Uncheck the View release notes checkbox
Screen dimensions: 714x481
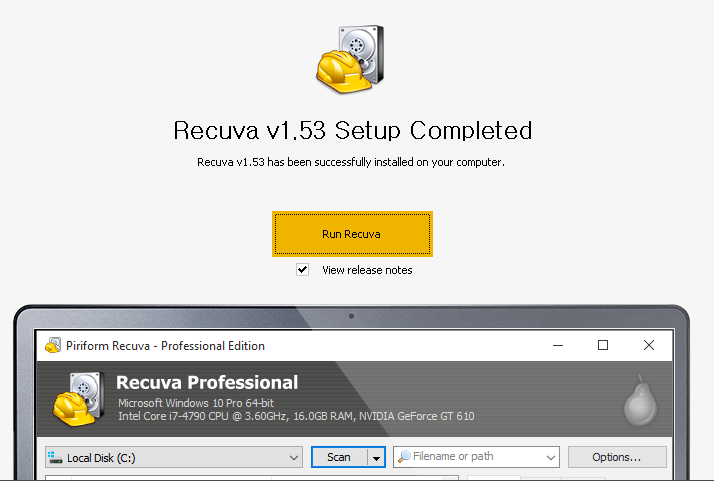pyautogui.click(x=302, y=270)
